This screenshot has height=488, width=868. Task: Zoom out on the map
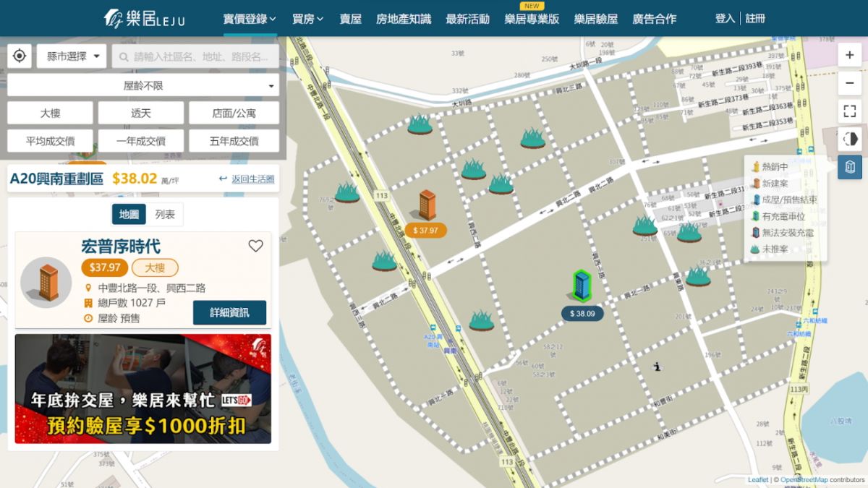(850, 83)
